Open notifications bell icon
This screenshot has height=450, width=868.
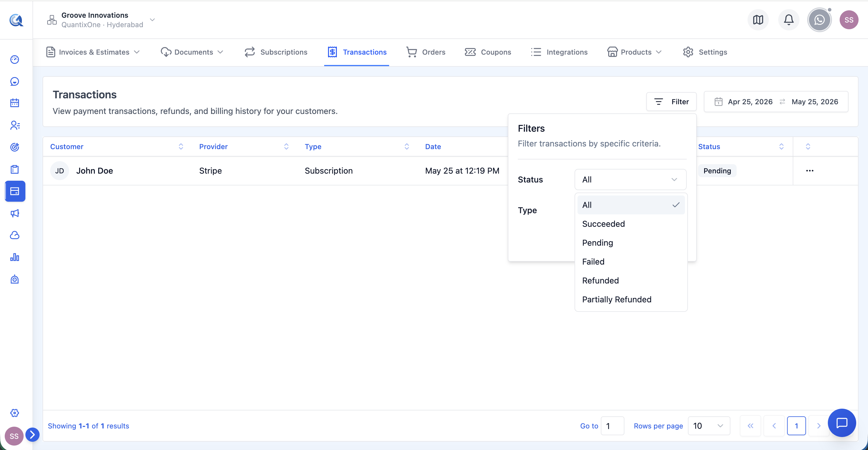[x=789, y=20]
